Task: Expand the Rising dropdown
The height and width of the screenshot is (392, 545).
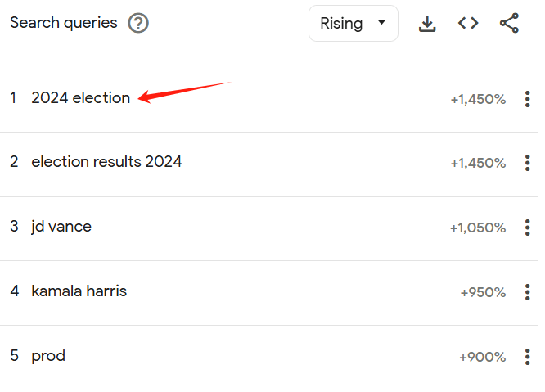Action: pyautogui.click(x=354, y=23)
